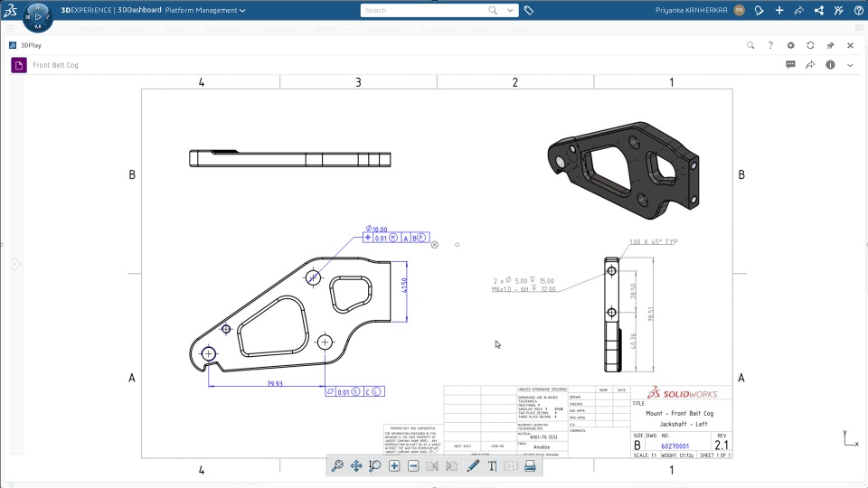Go to the next sheet
Screen dimensions: 868x488
point(452,466)
